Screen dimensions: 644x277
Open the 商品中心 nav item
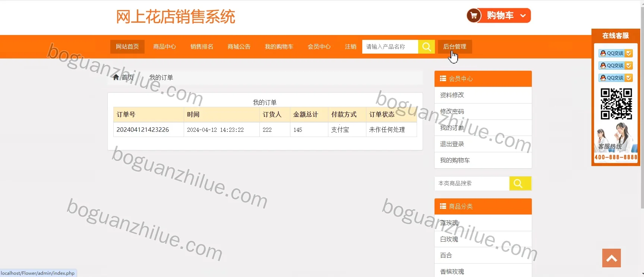[x=164, y=47]
